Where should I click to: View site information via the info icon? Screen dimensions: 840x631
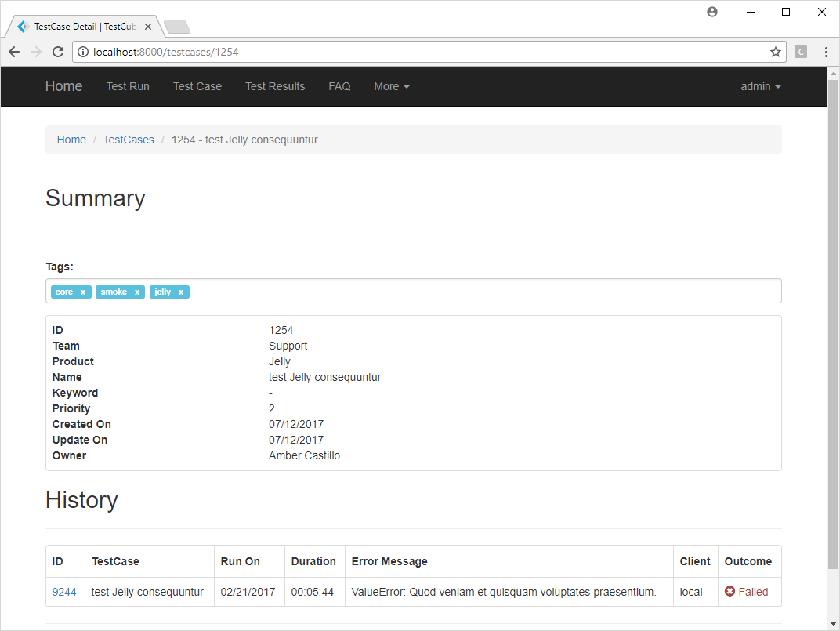point(83,52)
